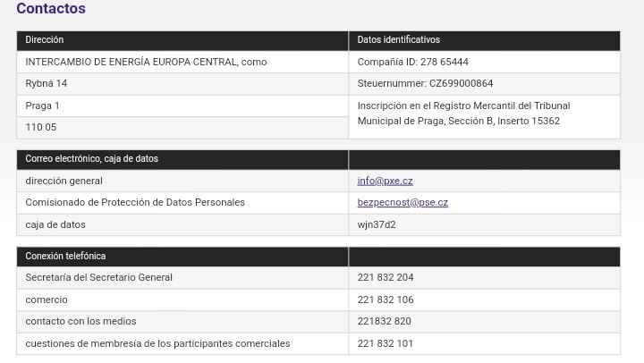This screenshot has height=363, width=644.
Task: Click the media contact number 221832 820
Action: coord(384,321)
